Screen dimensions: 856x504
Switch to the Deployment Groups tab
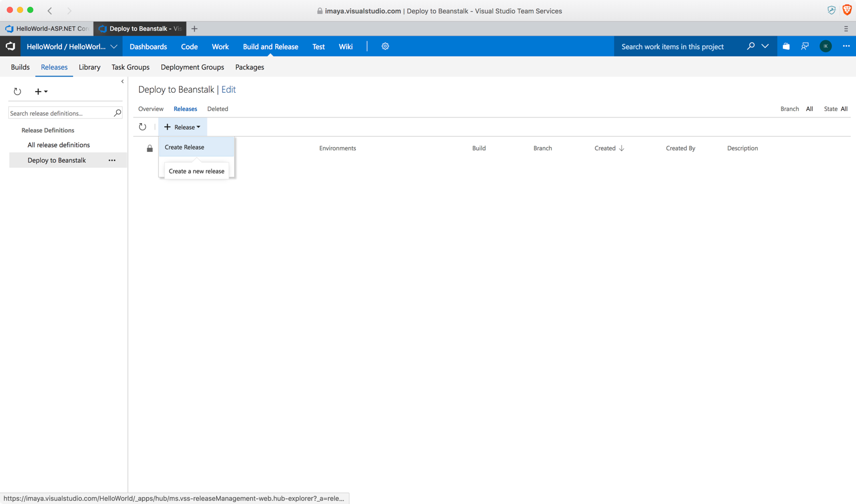pyautogui.click(x=192, y=67)
